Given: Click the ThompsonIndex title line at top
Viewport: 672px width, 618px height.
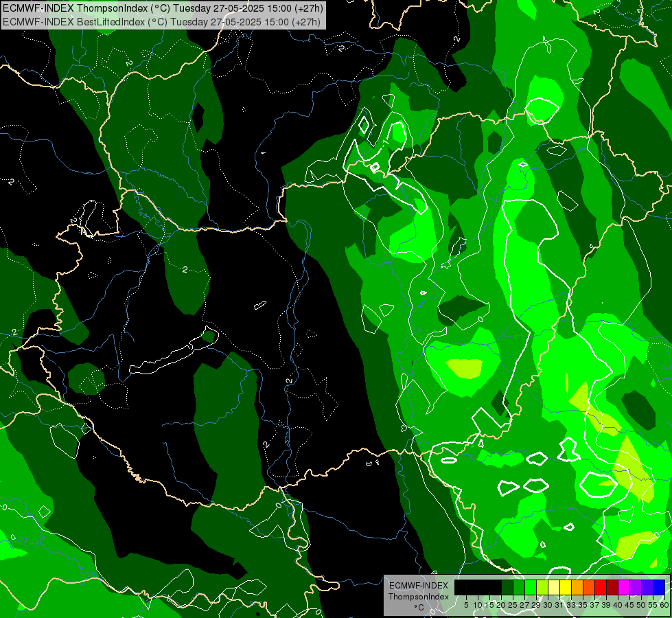Looking at the screenshot, I should pyautogui.click(x=163, y=8).
